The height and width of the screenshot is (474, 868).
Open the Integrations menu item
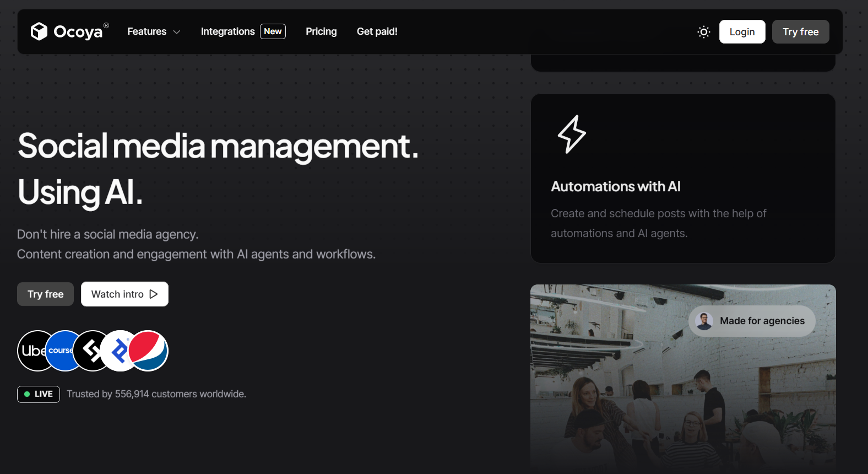tap(227, 31)
